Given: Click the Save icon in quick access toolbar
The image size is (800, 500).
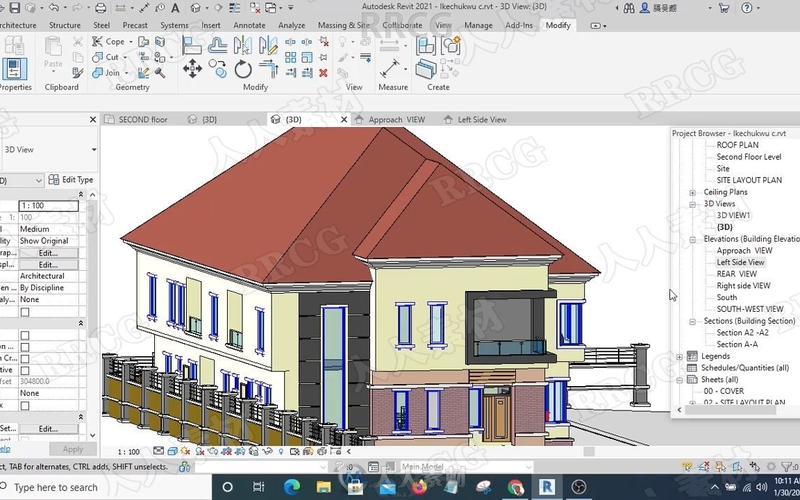Looking at the screenshot, I should pos(14,8).
